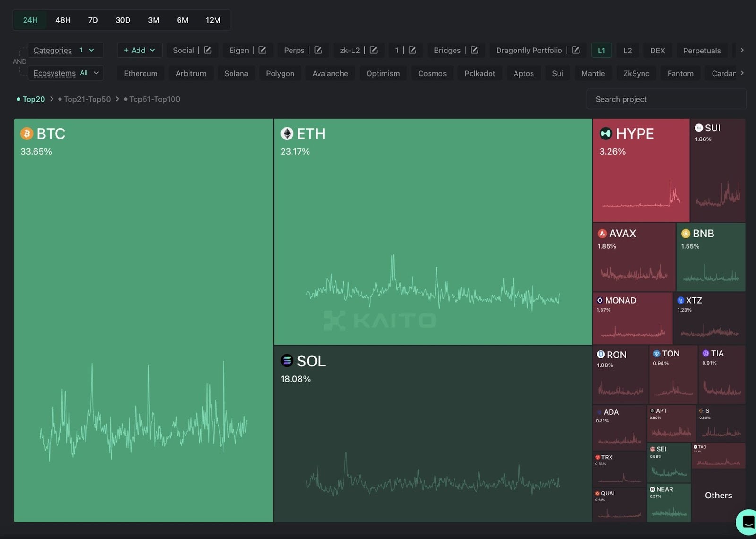Viewport: 756px width, 539px height.
Task: Toggle the Polygon ecosystem filter
Action: point(280,73)
